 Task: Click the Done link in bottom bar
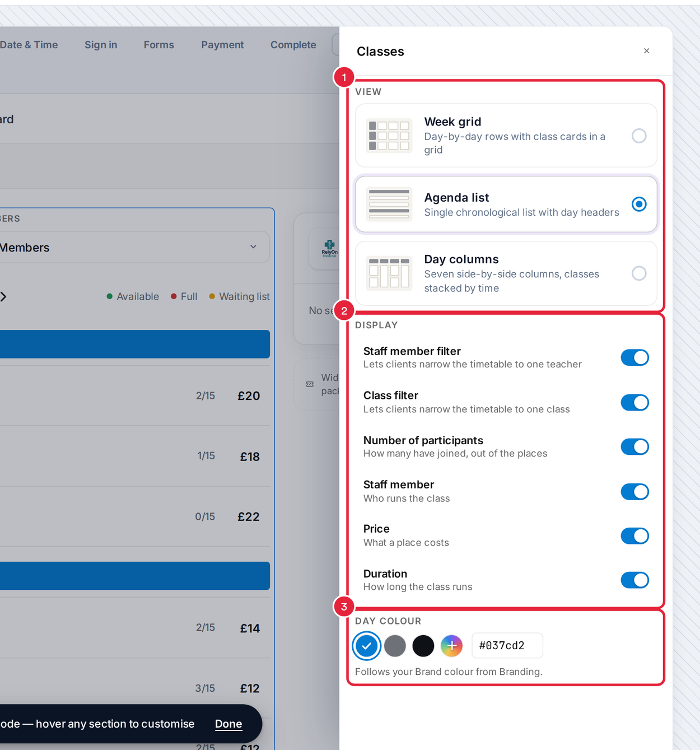pos(228,724)
